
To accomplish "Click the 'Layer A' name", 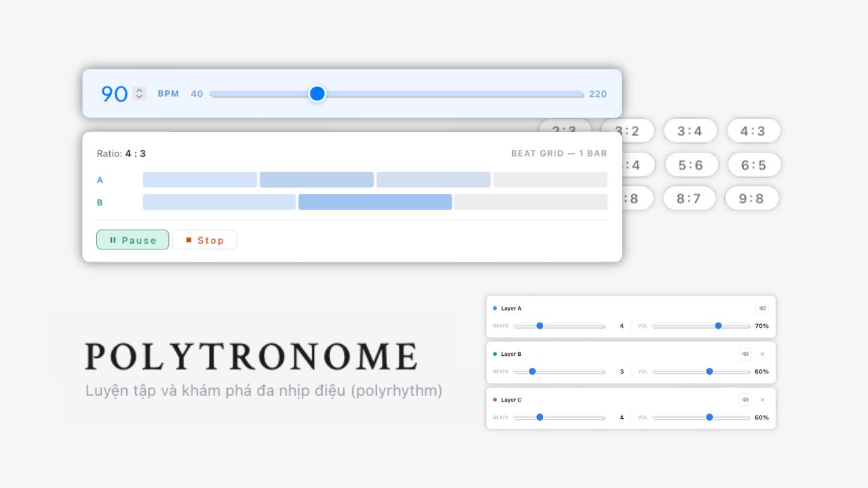I will click(x=511, y=308).
